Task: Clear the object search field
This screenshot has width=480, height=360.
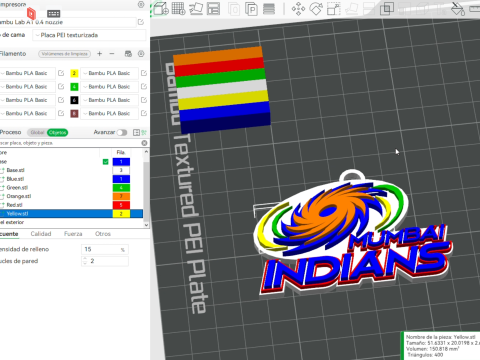Action: (144, 143)
